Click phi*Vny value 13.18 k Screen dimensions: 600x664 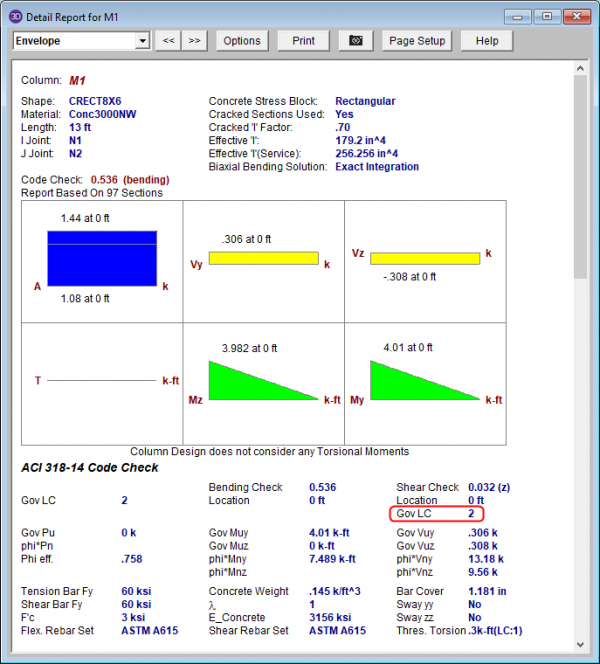point(486,559)
